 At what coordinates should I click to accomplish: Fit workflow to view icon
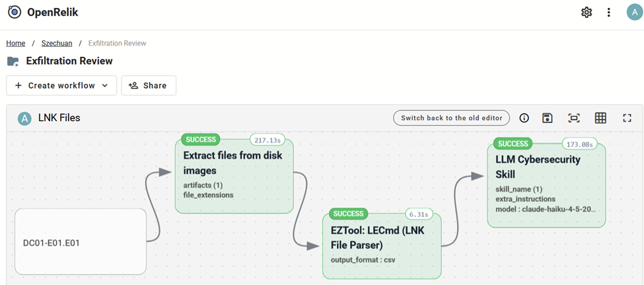coord(574,118)
